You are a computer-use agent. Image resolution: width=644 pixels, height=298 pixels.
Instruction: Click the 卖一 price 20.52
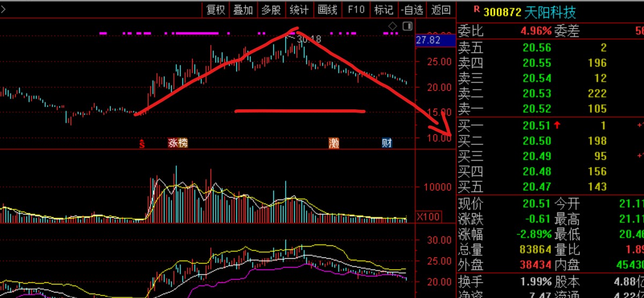[537, 109]
